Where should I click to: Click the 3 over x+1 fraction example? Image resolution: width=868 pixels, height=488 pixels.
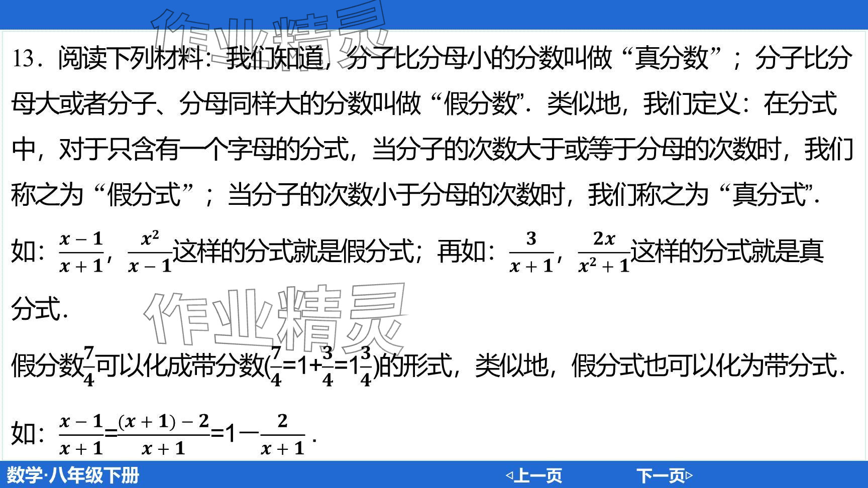[x=531, y=252]
